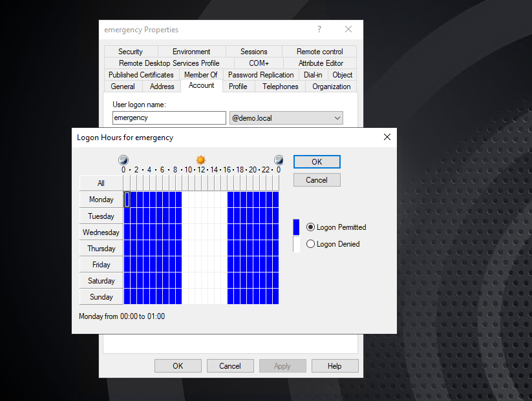Confirm logon hours with the OK button
The width and height of the screenshot is (532, 401).
point(317,161)
